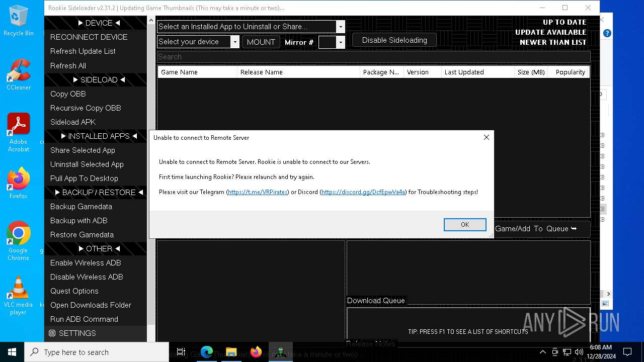Image resolution: width=644 pixels, height=362 pixels.
Task: Sort by Release Name column
Action: tap(298, 72)
